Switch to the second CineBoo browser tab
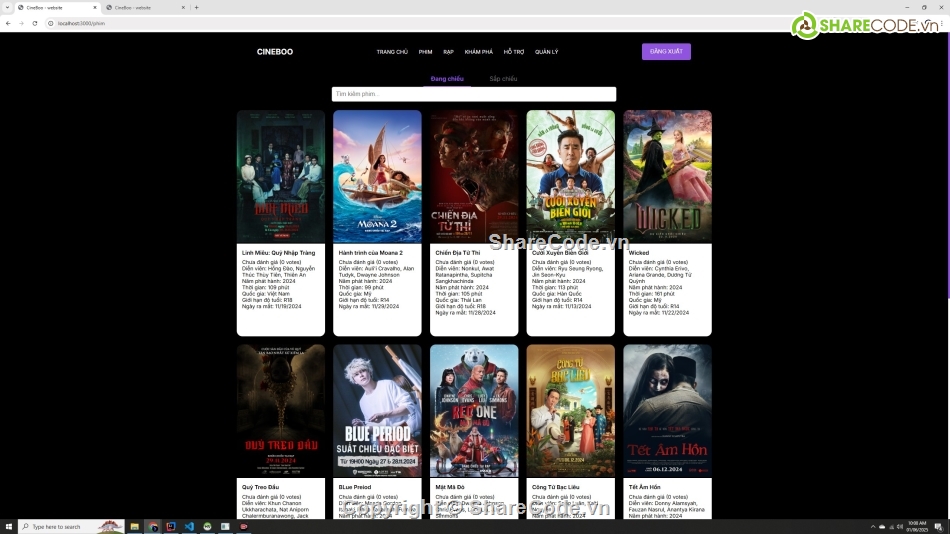 coord(144,7)
